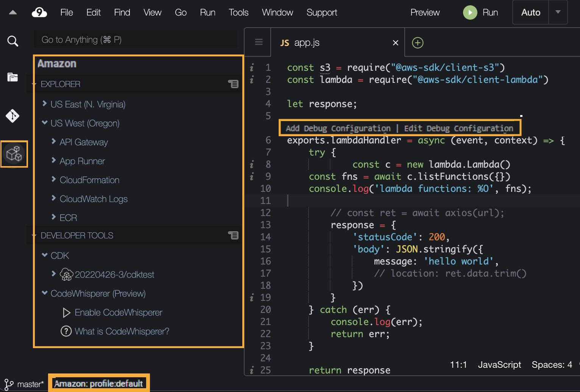Click the 11:1 cursor position indicator

pos(458,365)
